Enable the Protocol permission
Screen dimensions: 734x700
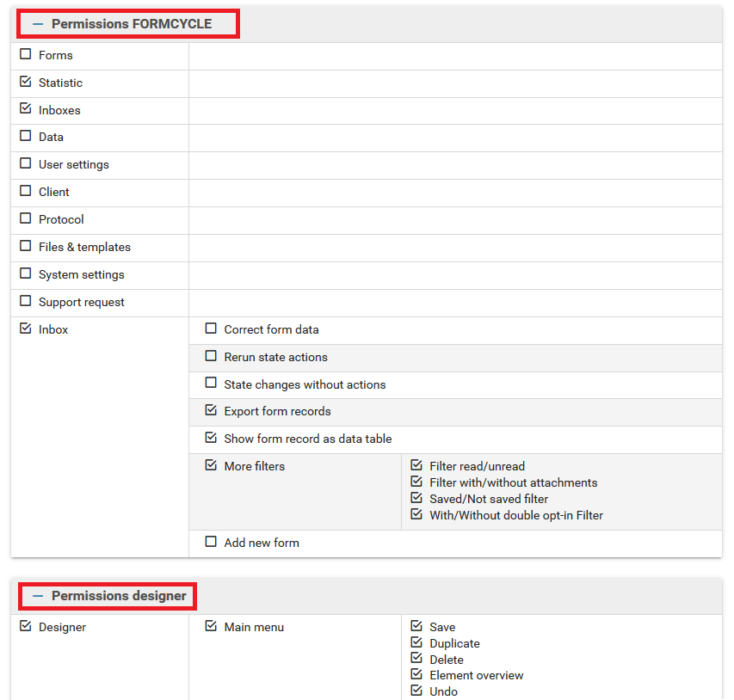click(x=26, y=219)
